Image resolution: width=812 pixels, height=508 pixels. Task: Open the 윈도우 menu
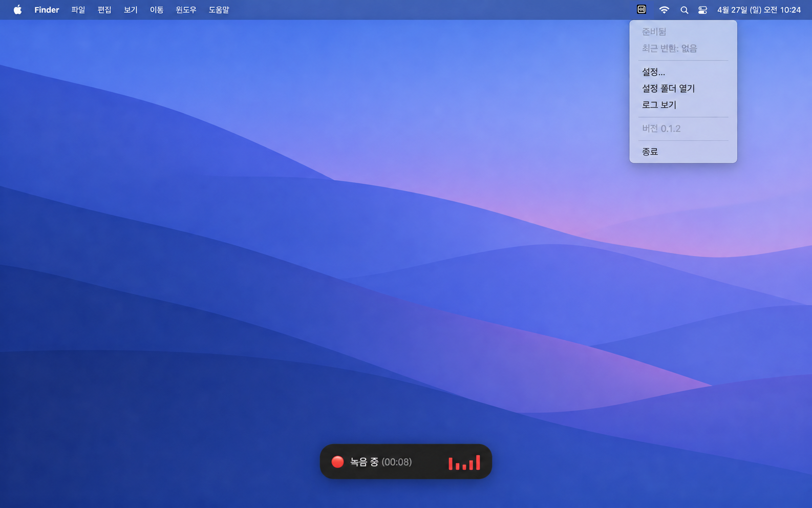[x=186, y=10]
